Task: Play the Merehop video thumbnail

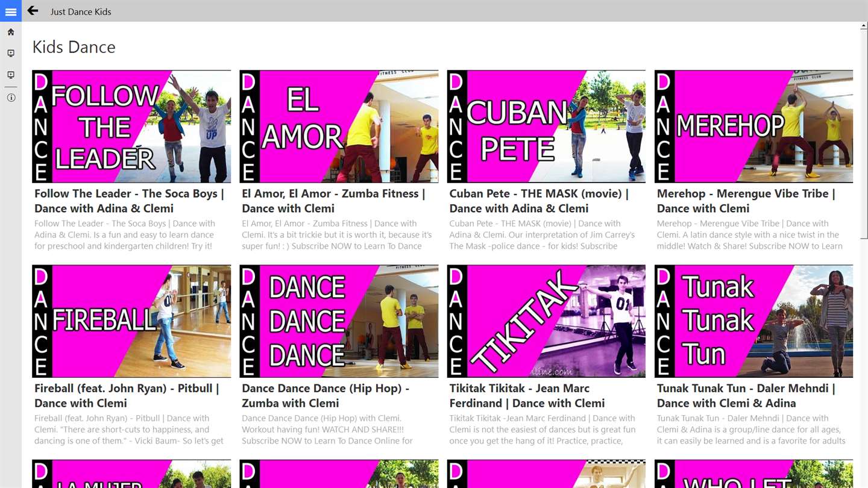Action: click(x=753, y=127)
